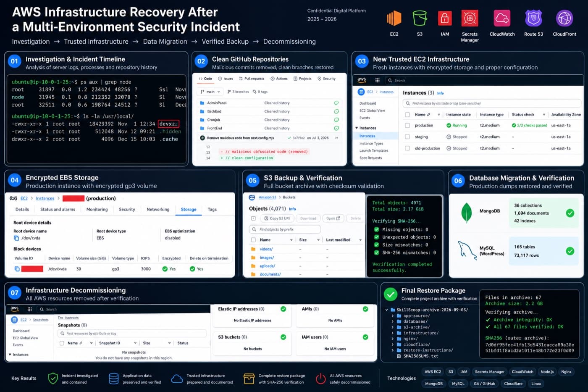Click the Secrets Manager icon
Screen dimensions: 588x392
(x=470, y=18)
